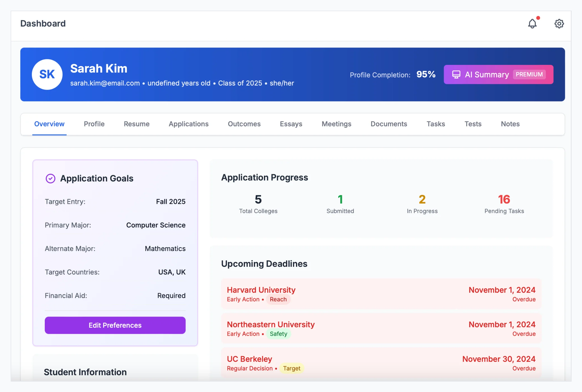Image resolution: width=582 pixels, height=392 pixels.
Task: Click the AI Summary monitor icon
Action: click(456, 74)
